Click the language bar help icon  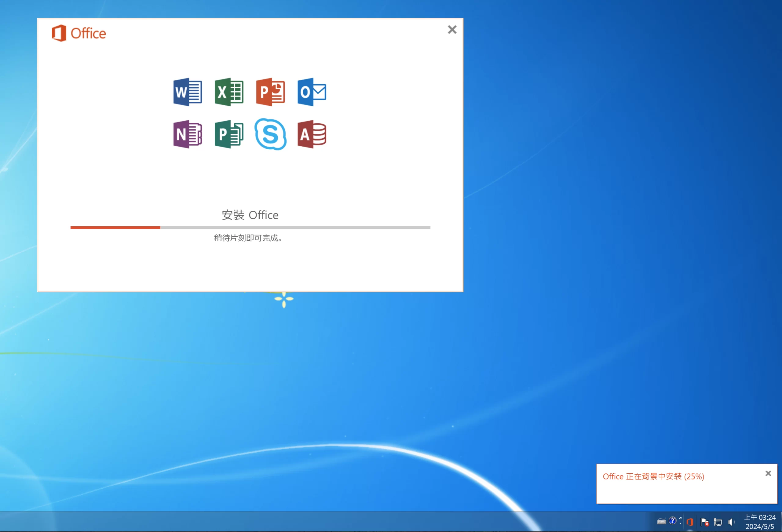pos(672,521)
